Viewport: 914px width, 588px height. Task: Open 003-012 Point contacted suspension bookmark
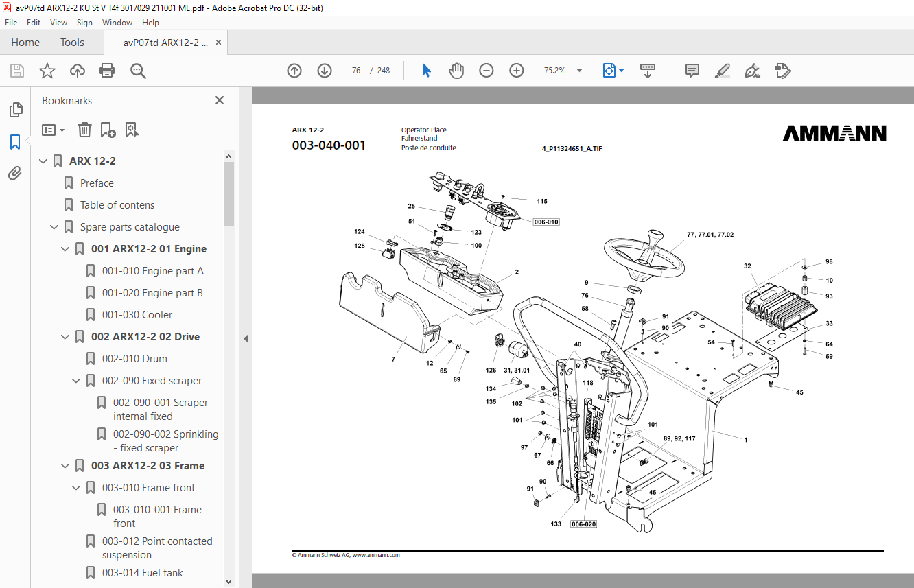pos(157,548)
